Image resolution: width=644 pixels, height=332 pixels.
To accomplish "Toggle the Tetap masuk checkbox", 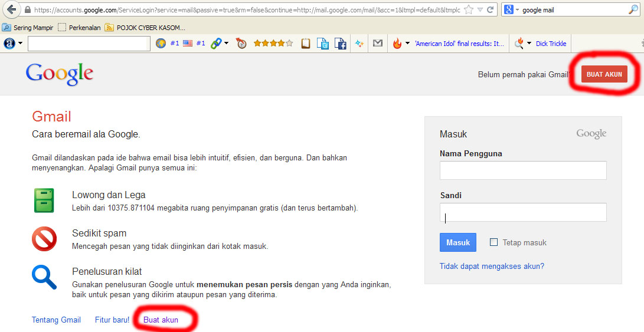I will (x=493, y=242).
